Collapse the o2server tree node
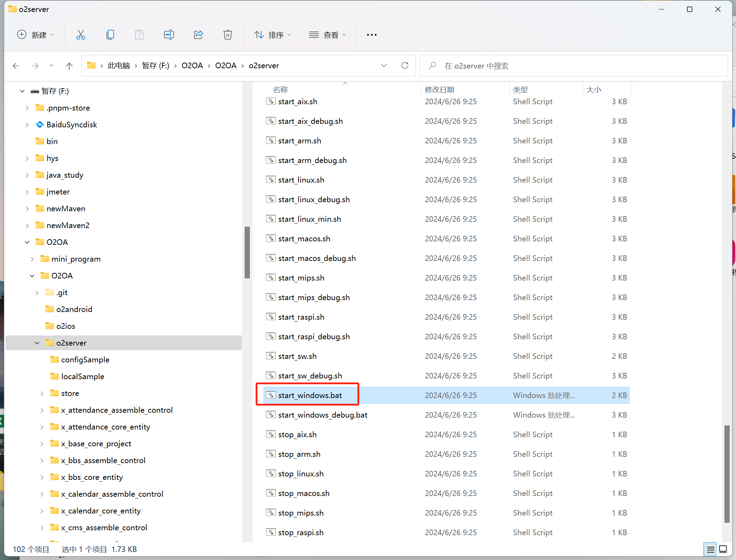 (37, 343)
